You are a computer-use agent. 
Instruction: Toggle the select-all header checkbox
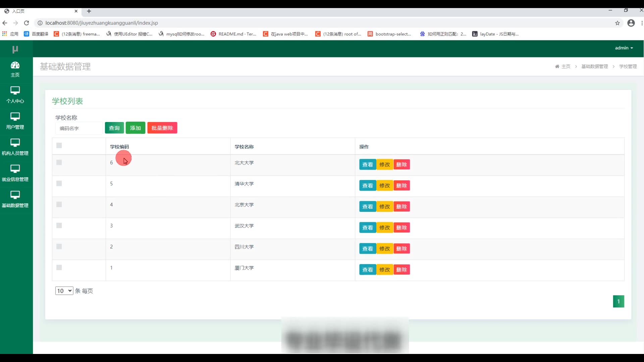[x=59, y=145]
